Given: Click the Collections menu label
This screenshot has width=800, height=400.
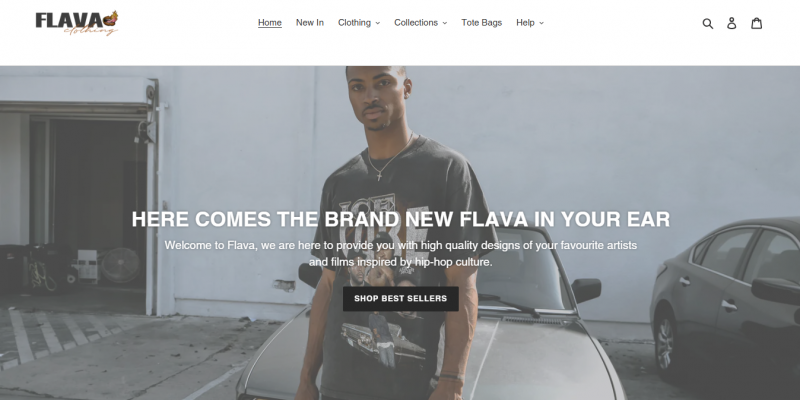Looking at the screenshot, I should click(416, 22).
